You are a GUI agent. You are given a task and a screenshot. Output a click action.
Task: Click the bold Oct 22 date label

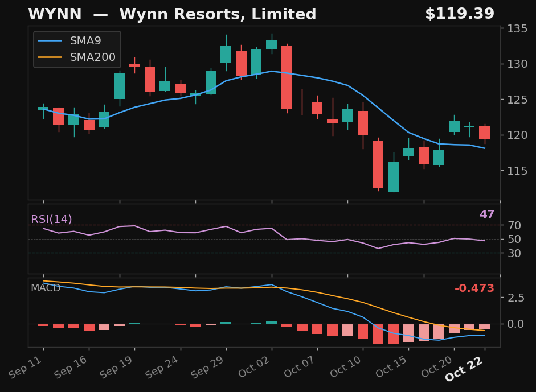(465, 369)
